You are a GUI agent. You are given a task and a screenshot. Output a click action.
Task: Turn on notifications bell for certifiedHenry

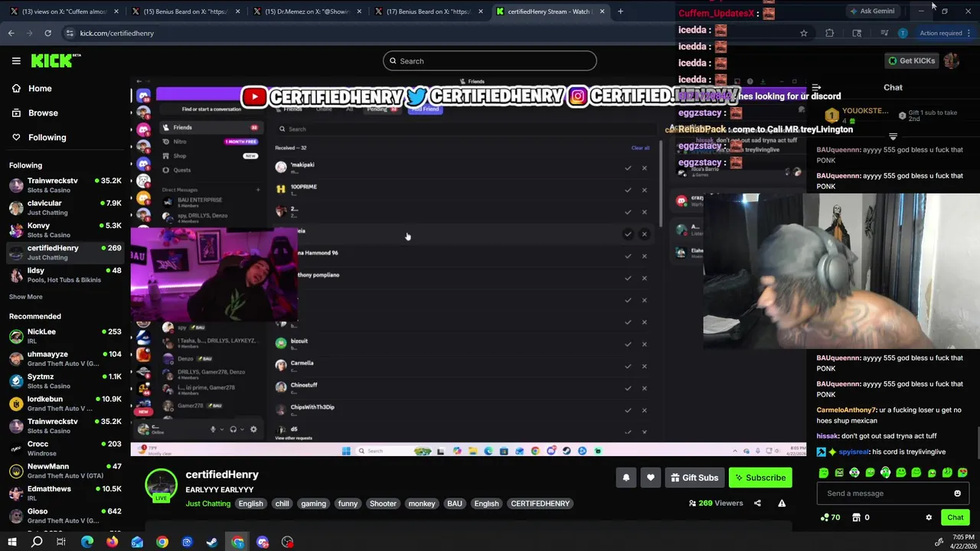point(626,478)
